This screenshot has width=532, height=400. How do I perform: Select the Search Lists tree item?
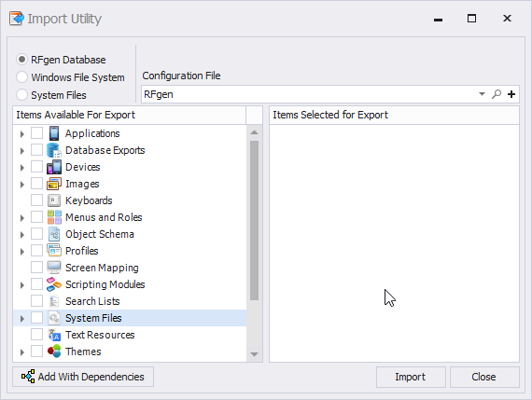click(x=92, y=301)
